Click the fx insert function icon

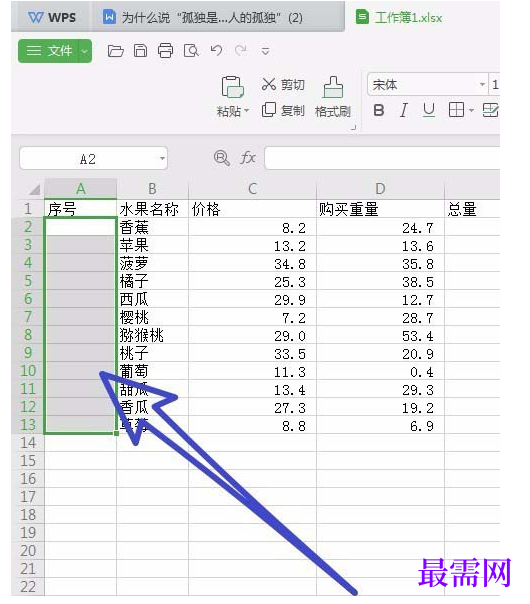click(248, 158)
